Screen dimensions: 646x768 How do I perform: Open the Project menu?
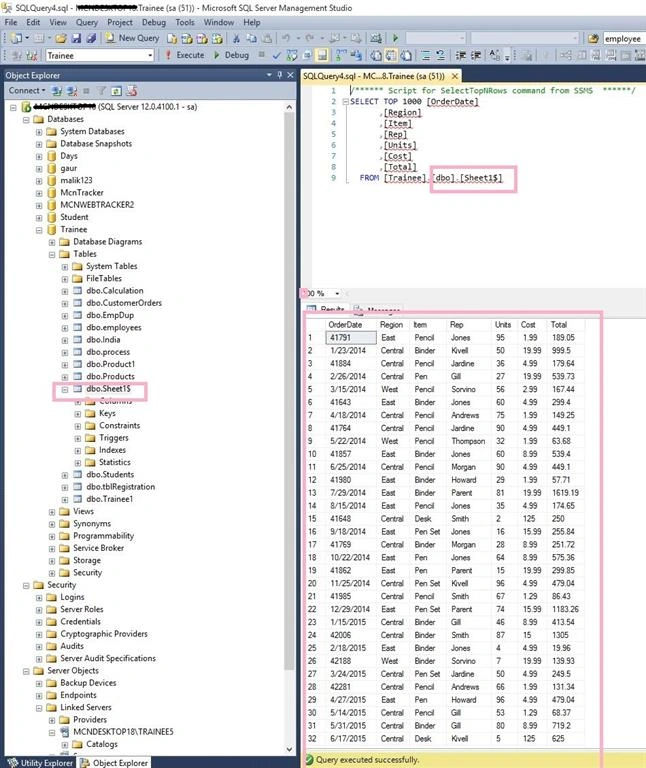coord(120,23)
